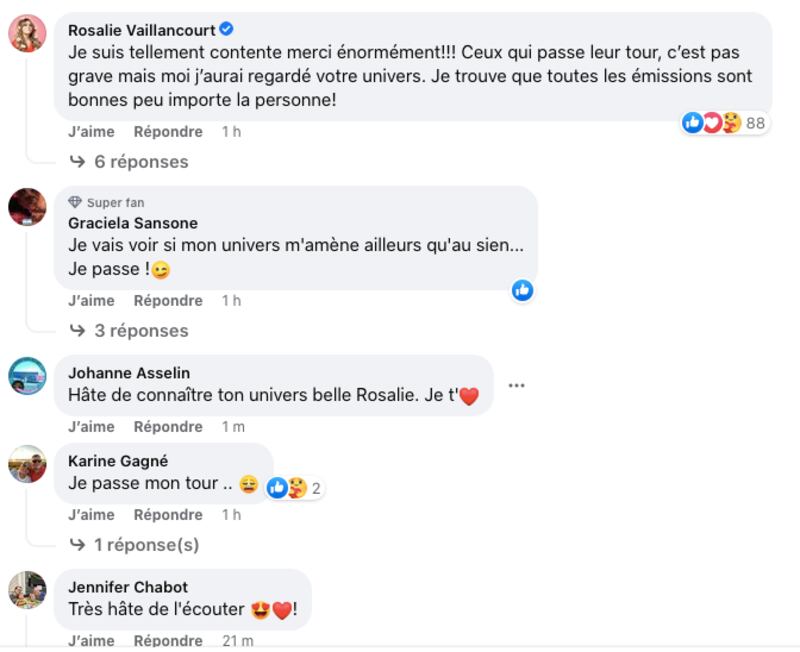This screenshot has width=800, height=652.
Task: Click the verified badge next to Rosalie Vaillancourt
Action: point(227,30)
